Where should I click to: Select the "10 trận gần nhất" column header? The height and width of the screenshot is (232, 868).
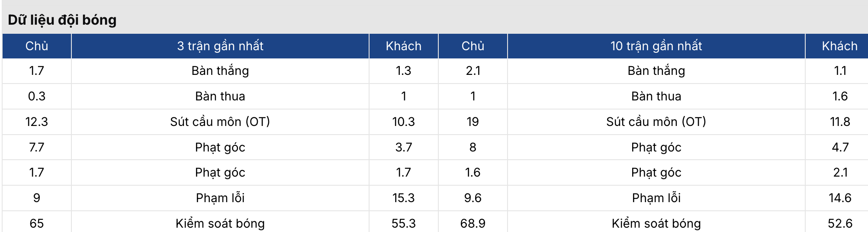click(x=656, y=46)
